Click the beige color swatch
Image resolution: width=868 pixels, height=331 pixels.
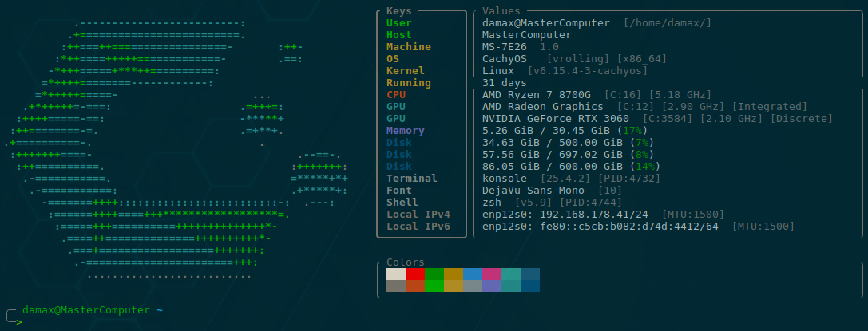coord(396,274)
